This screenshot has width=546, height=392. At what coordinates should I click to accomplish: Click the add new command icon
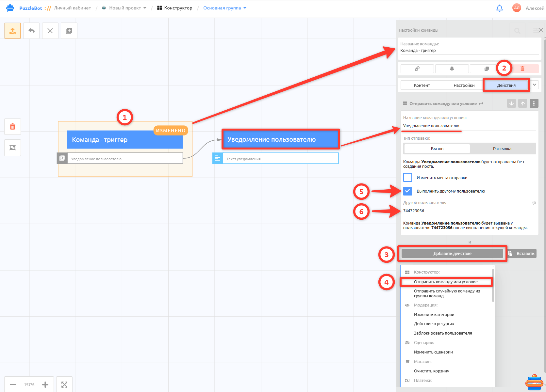click(69, 31)
